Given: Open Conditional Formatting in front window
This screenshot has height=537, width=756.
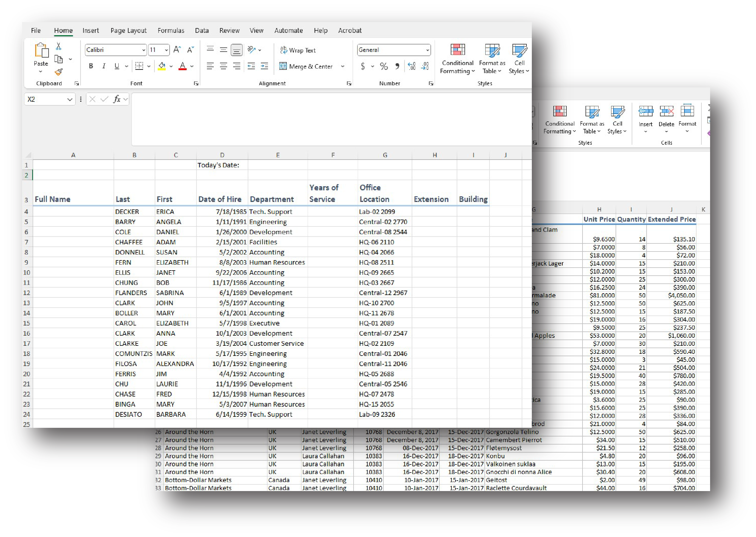Looking at the screenshot, I should (458, 58).
